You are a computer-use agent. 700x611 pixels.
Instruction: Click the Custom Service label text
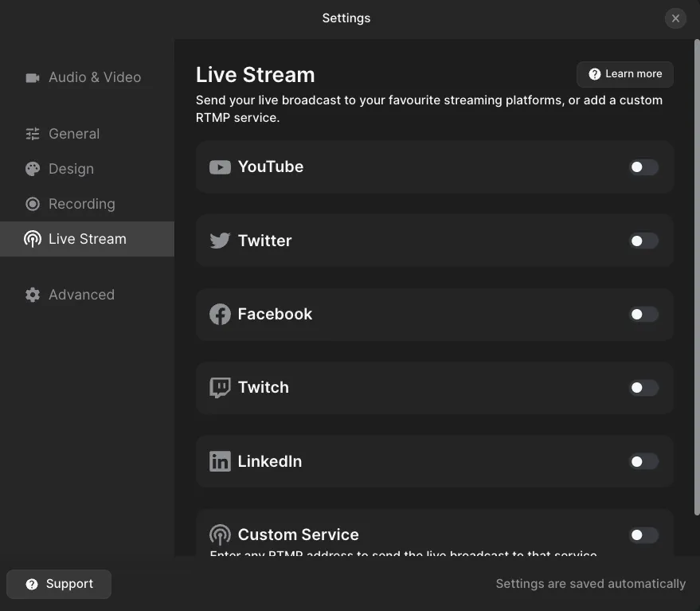point(298,535)
